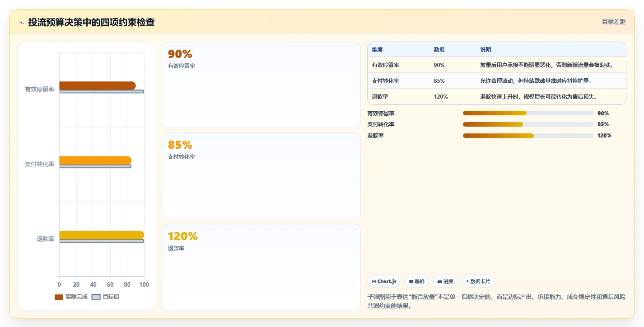
Task: Click the 85% value in the table
Action: [x=439, y=81]
